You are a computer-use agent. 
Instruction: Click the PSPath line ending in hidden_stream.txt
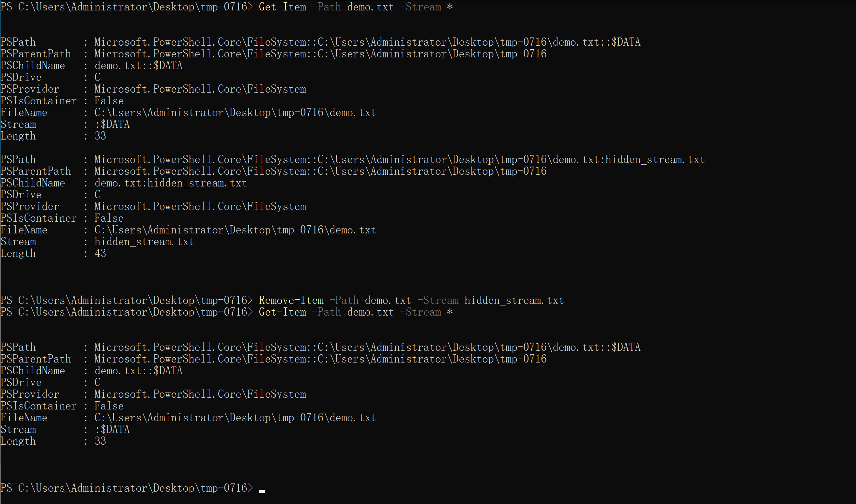tap(399, 160)
